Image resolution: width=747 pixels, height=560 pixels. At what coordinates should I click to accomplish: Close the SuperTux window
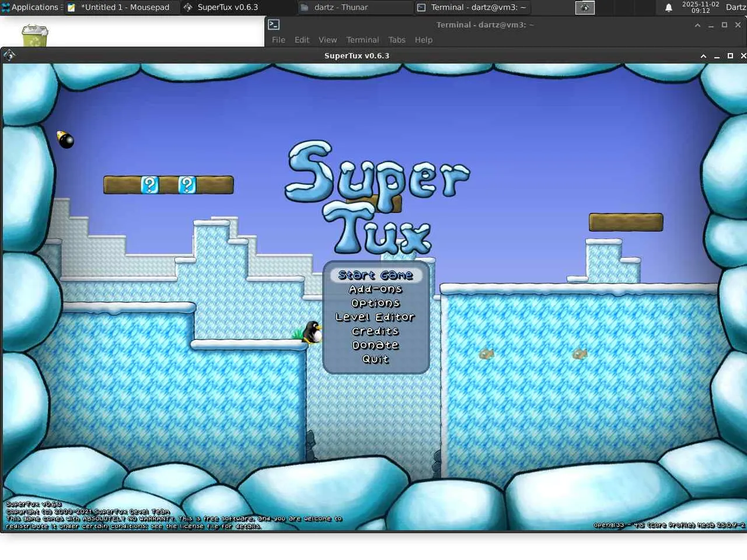(x=743, y=56)
